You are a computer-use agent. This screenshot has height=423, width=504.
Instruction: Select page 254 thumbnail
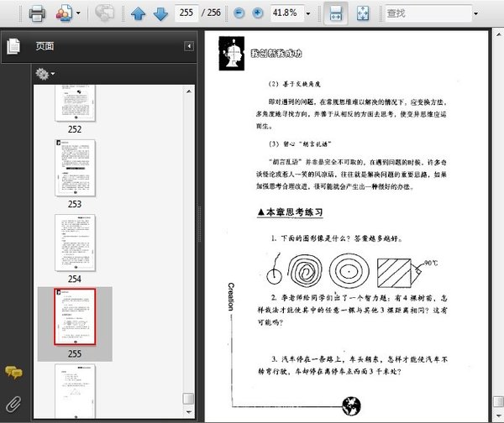[x=75, y=242]
